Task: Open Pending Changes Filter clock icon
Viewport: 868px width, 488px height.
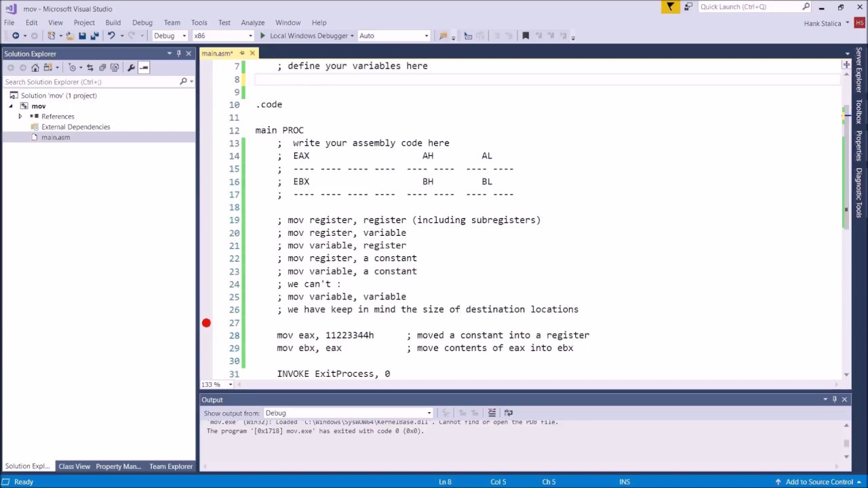Action: [73, 68]
